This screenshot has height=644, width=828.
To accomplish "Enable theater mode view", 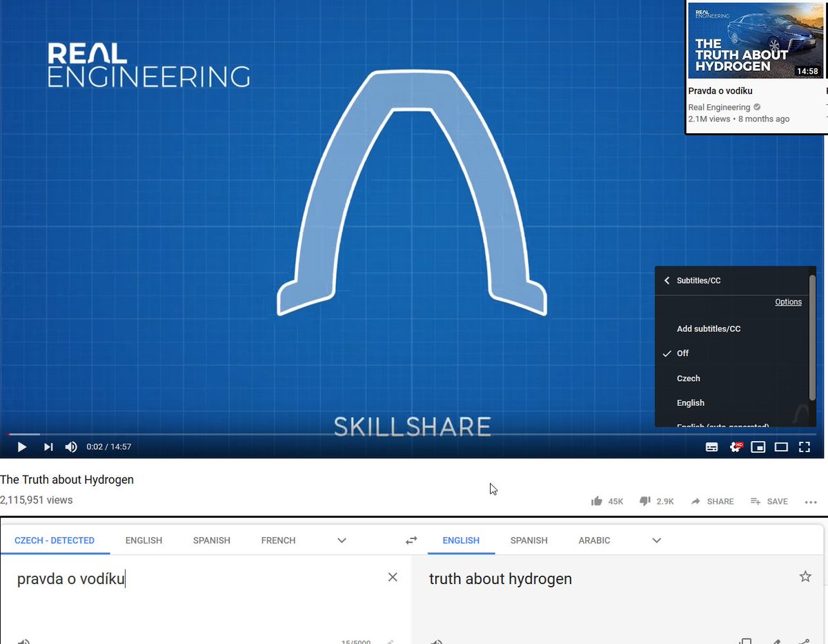I will point(781,447).
